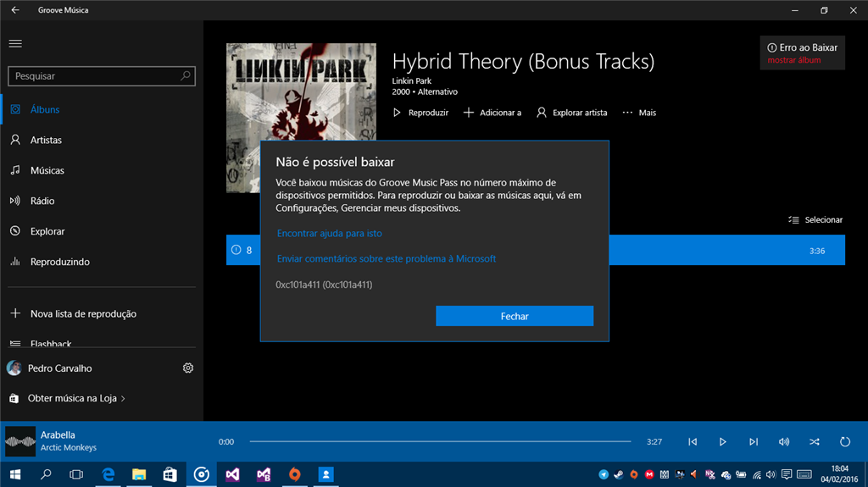Click the play button in player bar
This screenshot has width=868, height=487.
pyautogui.click(x=722, y=441)
